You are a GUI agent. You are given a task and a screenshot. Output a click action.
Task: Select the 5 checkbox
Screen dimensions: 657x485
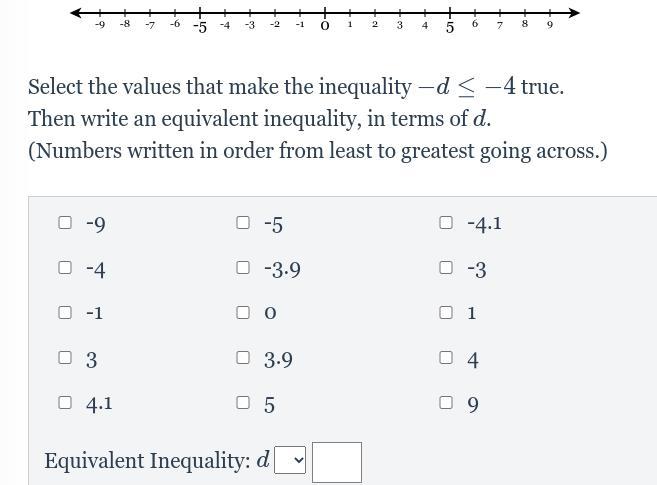coord(243,402)
